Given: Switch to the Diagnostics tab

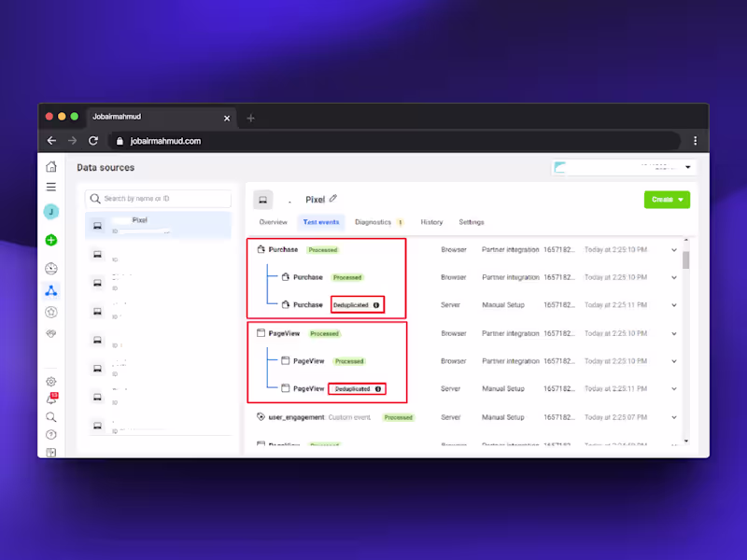Looking at the screenshot, I should tap(373, 222).
